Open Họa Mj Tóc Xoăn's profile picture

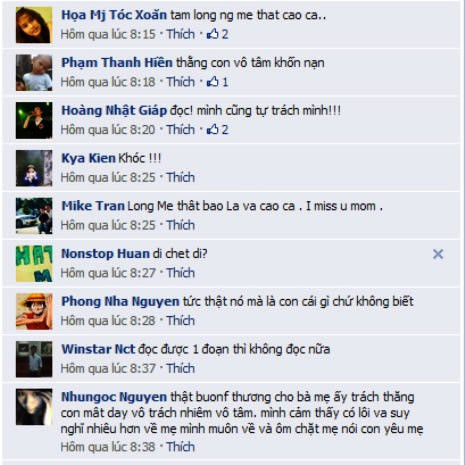tap(34, 25)
